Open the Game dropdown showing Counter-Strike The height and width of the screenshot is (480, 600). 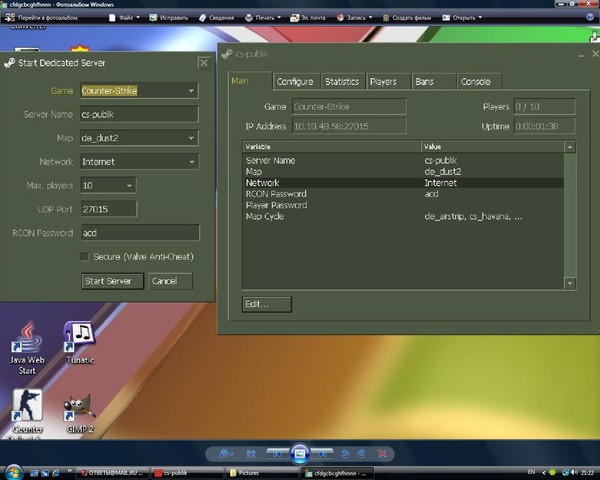point(139,91)
